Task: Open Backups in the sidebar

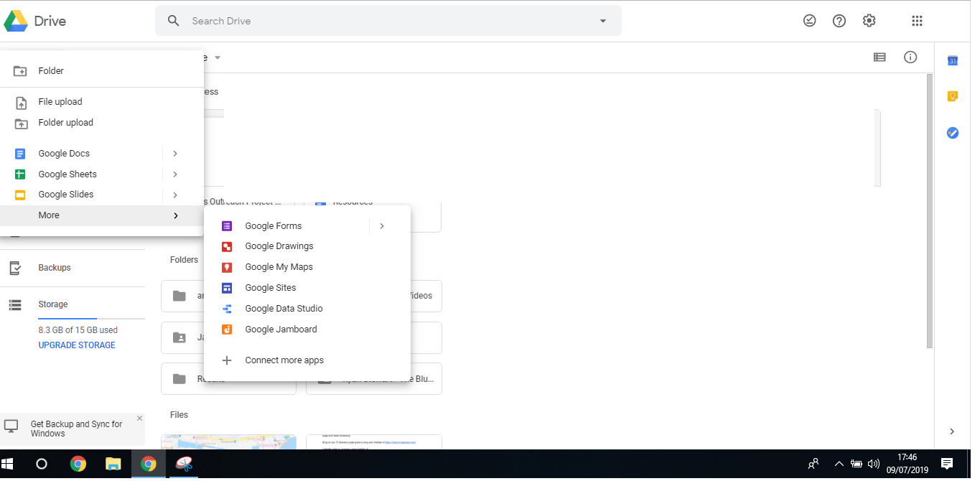Action: point(55,268)
